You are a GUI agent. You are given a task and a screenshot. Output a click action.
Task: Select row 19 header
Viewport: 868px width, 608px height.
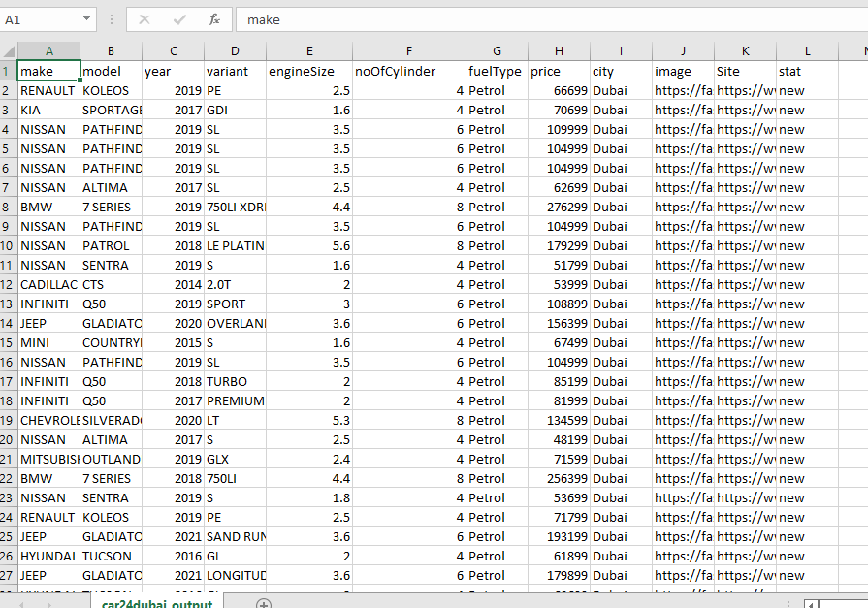9,420
